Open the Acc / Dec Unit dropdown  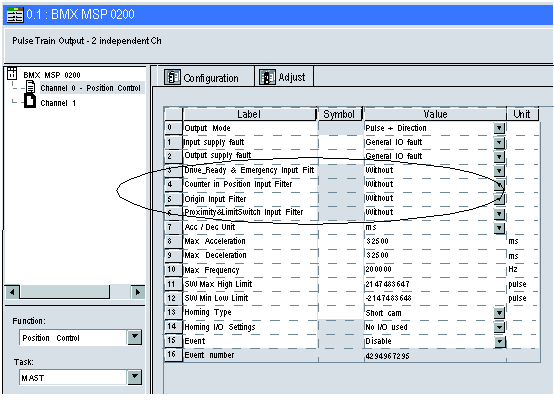pos(499,228)
